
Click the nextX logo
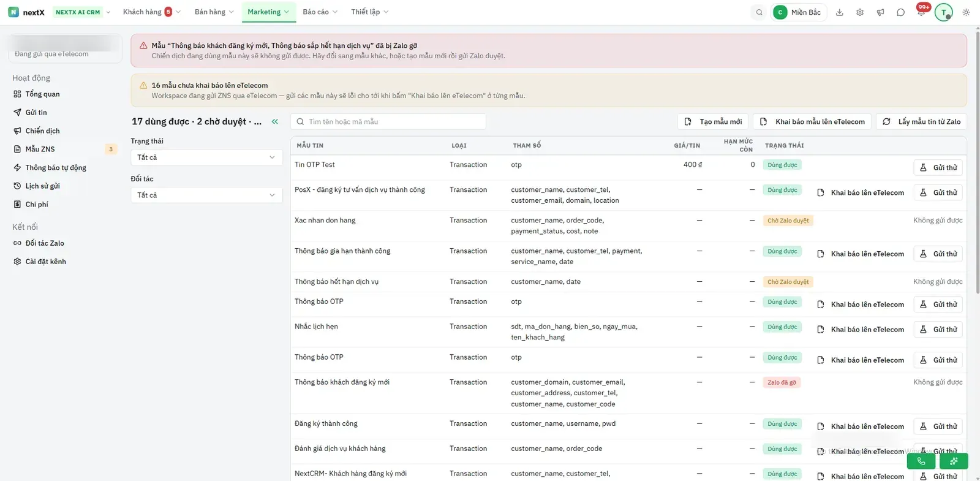[26, 12]
